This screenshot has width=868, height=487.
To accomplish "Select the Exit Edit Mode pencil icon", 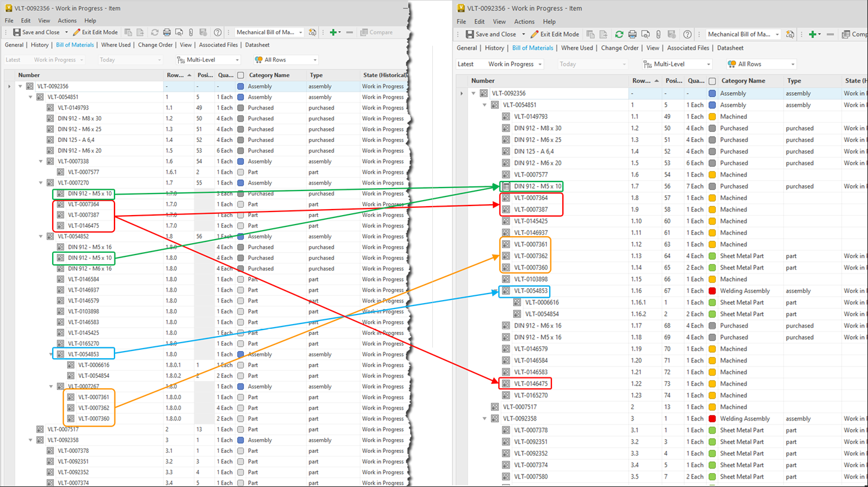I will [76, 32].
